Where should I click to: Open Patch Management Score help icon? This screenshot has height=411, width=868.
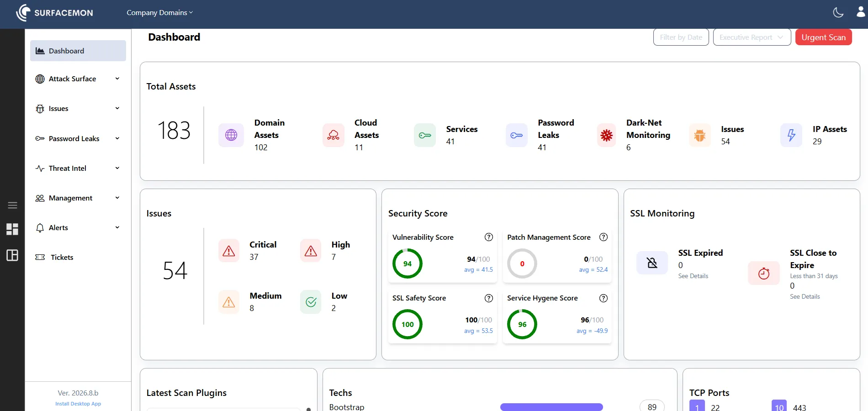603,237
